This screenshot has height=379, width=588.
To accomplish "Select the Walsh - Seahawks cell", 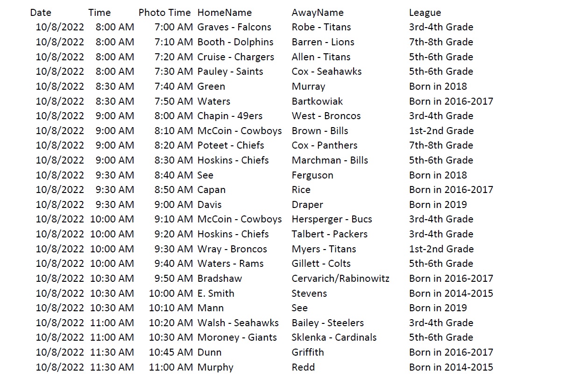I will point(238,323).
